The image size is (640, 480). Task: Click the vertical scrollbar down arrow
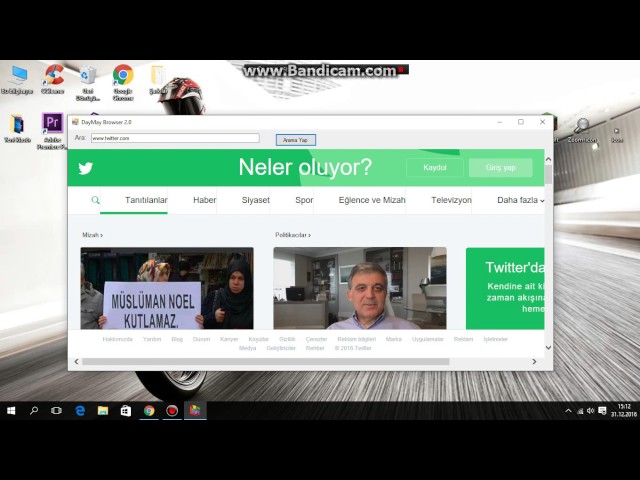point(548,347)
